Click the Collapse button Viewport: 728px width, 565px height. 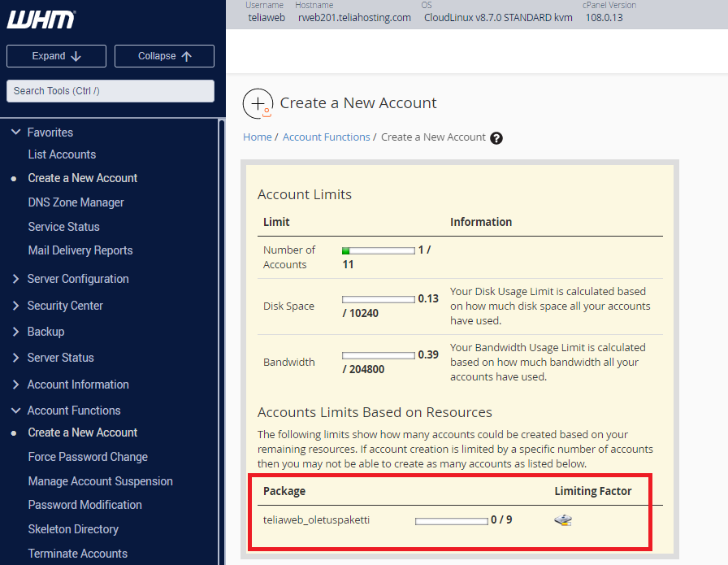click(164, 56)
